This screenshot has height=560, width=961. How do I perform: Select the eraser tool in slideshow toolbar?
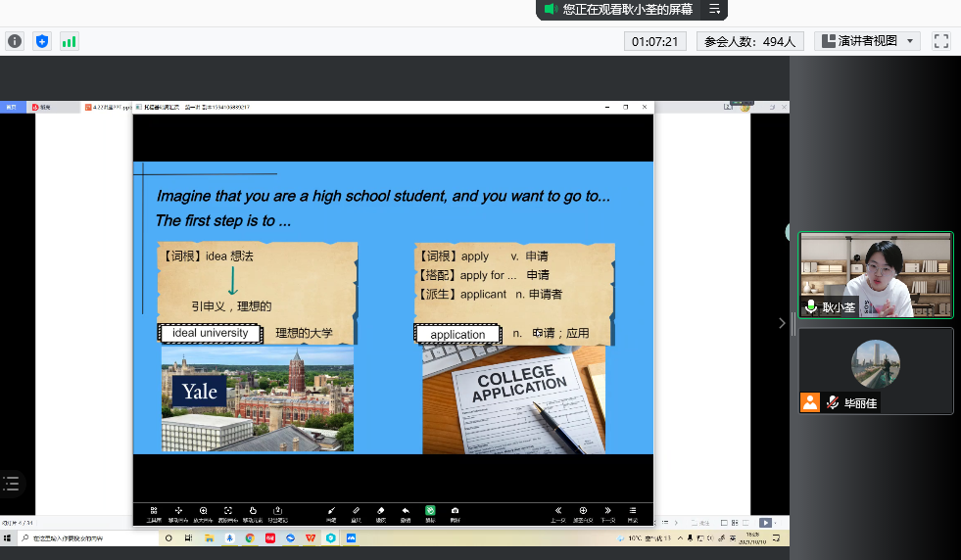tap(381, 513)
